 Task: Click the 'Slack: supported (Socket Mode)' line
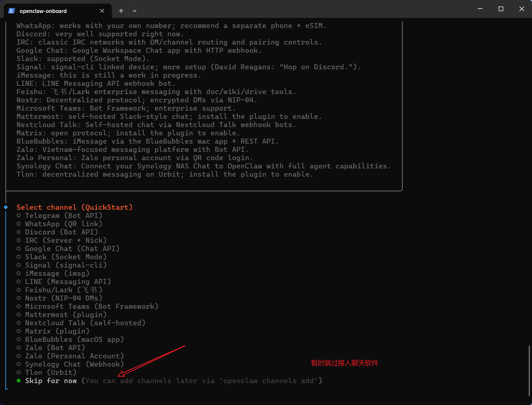[83, 59]
